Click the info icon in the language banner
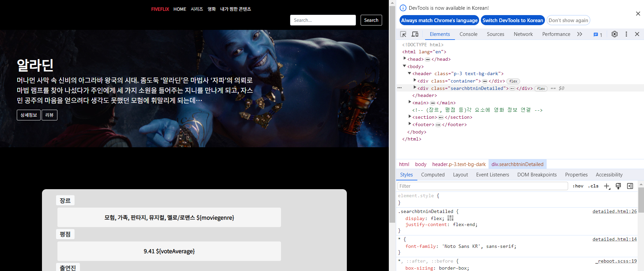644x271 pixels. pos(403,8)
